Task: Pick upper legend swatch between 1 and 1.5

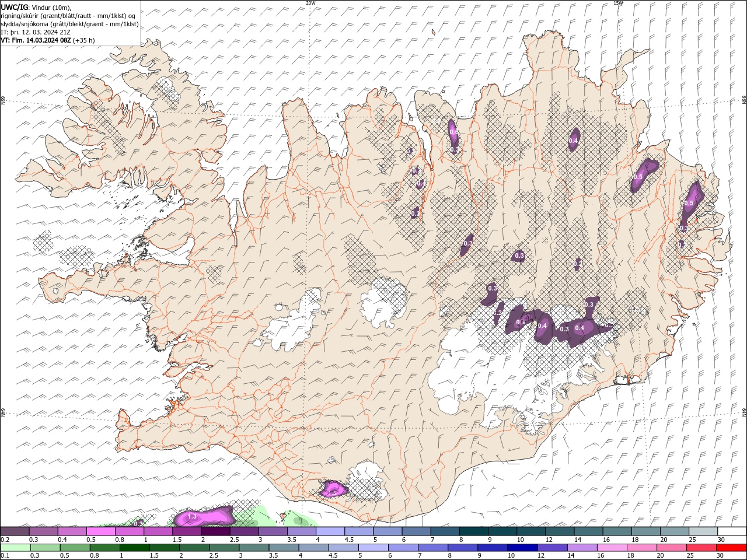Action: 158,531
